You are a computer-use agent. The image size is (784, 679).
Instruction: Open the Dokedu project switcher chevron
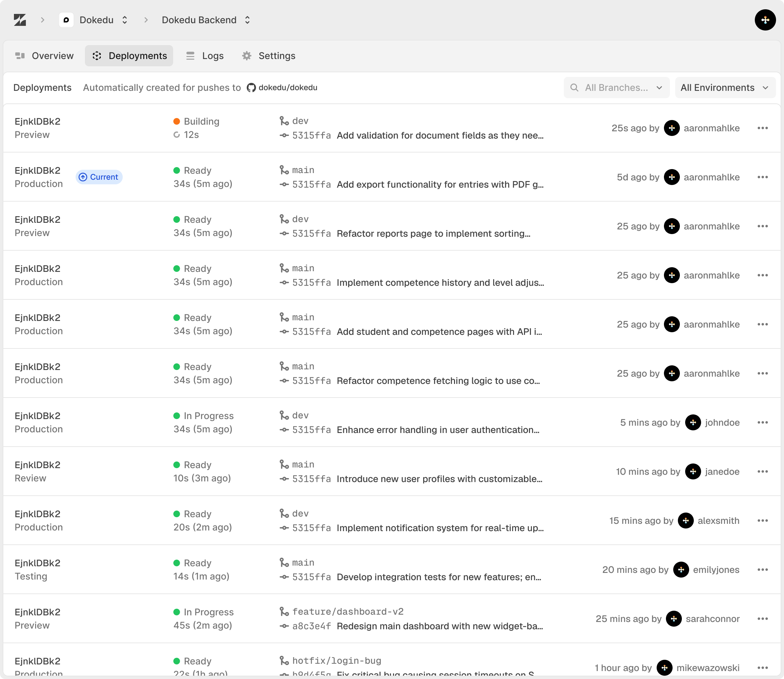point(124,20)
